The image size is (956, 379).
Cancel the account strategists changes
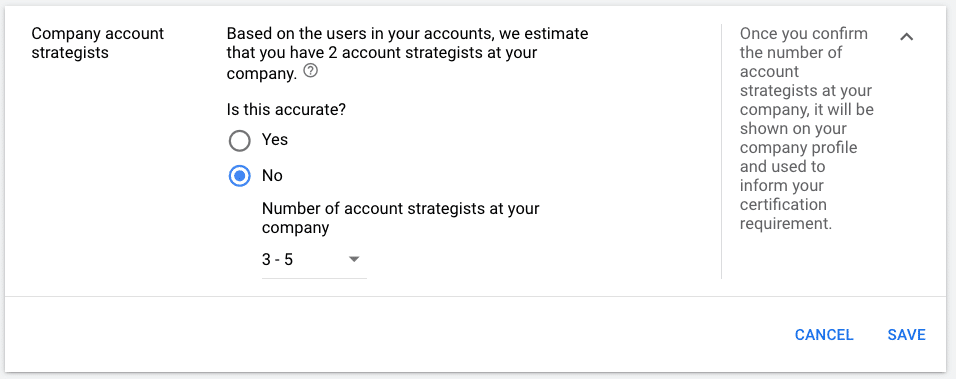824,335
